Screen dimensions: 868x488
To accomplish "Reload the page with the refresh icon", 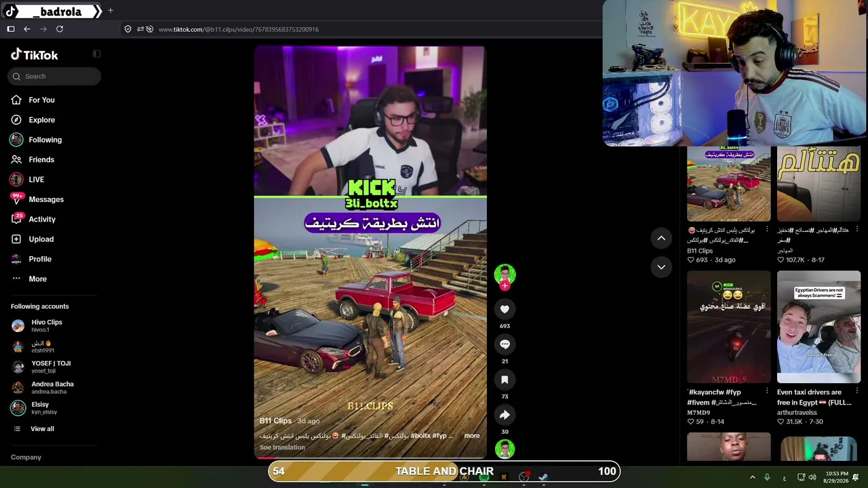I will (x=60, y=29).
